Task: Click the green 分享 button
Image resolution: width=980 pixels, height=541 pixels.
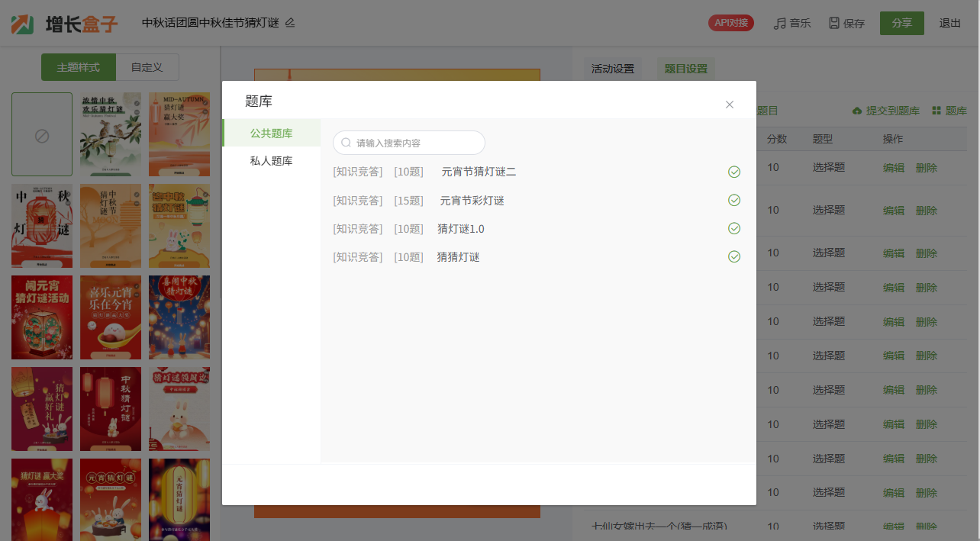Action: (x=901, y=23)
